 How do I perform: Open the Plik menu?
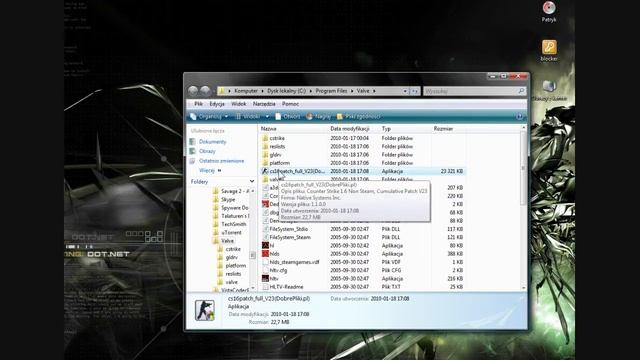198,104
